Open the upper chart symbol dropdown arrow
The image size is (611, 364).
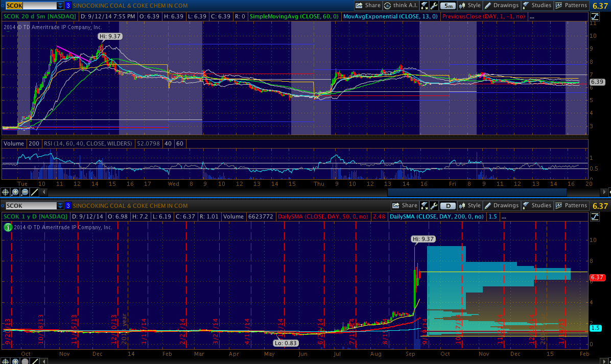pos(60,6)
